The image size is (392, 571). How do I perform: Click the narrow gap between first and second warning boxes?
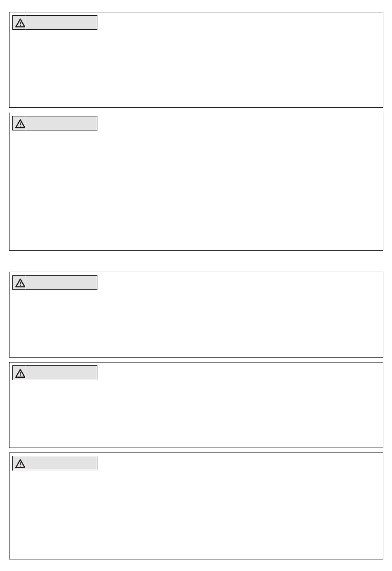pos(196,110)
